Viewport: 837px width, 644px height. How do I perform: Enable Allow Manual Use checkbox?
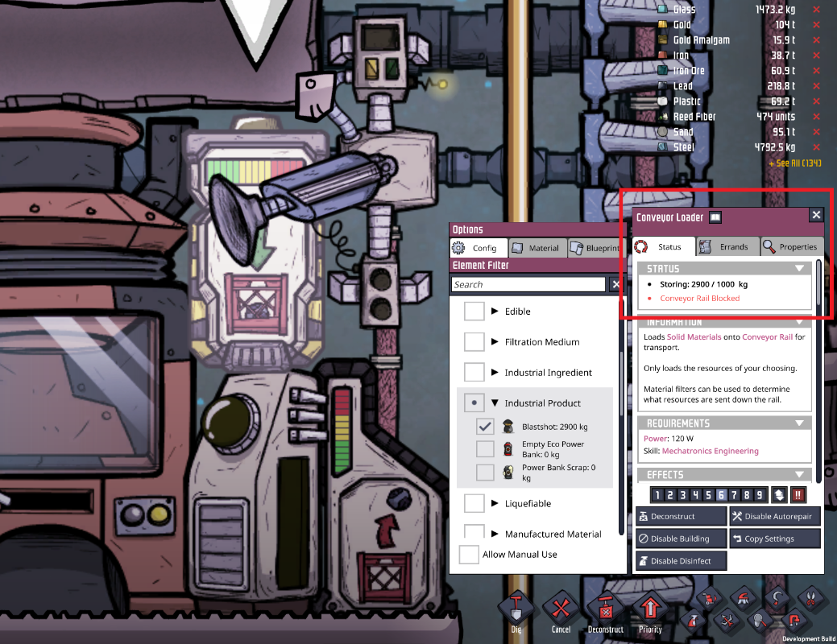(x=469, y=555)
